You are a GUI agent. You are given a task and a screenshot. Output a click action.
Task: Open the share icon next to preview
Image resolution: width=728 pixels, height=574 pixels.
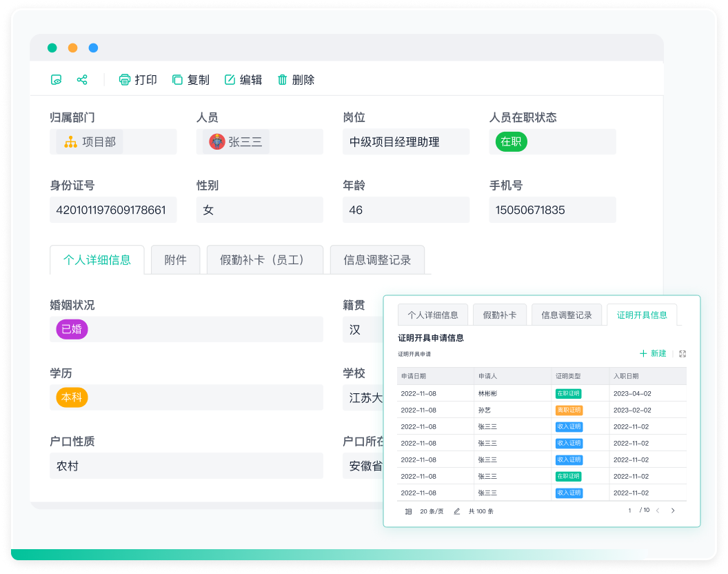[x=82, y=79]
